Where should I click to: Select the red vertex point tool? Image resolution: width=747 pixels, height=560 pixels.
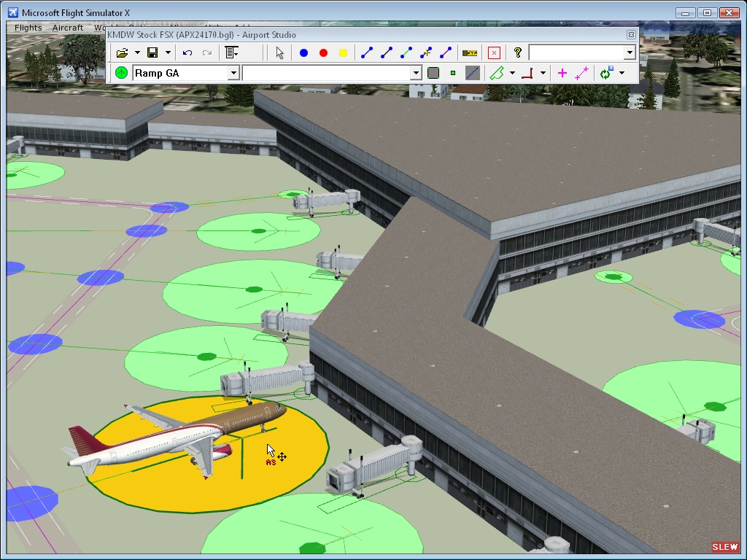[x=324, y=52]
